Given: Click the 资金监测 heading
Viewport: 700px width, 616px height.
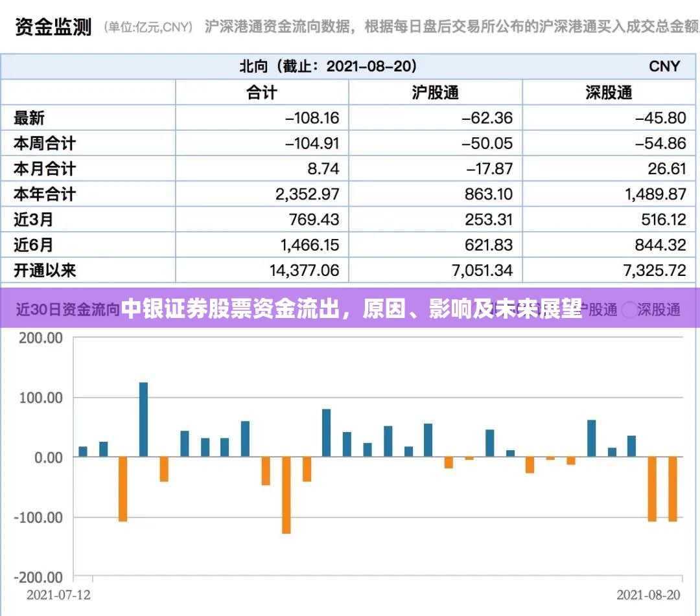Looking at the screenshot, I should point(53,27).
